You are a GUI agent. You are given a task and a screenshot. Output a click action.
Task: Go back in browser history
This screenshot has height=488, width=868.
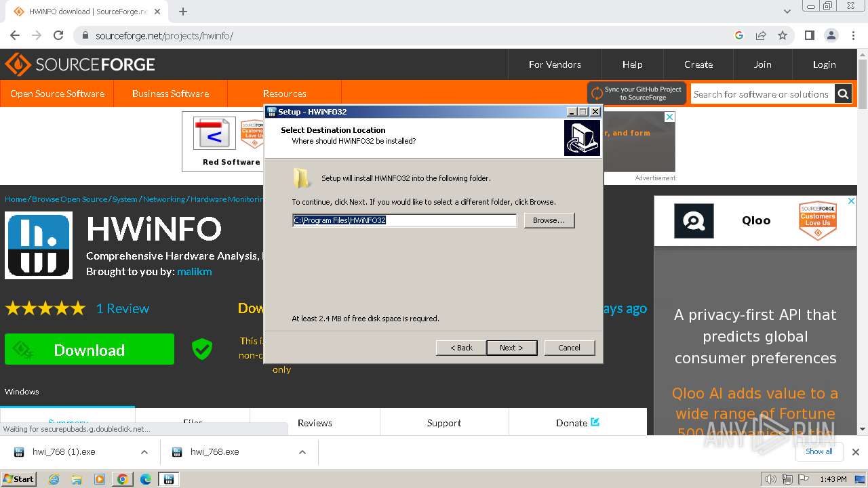pos(15,35)
